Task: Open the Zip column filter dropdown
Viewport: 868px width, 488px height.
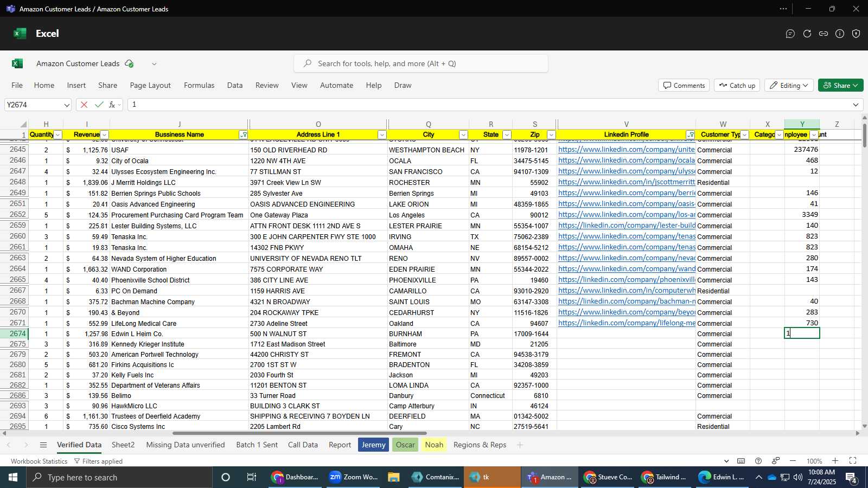Action: point(551,135)
